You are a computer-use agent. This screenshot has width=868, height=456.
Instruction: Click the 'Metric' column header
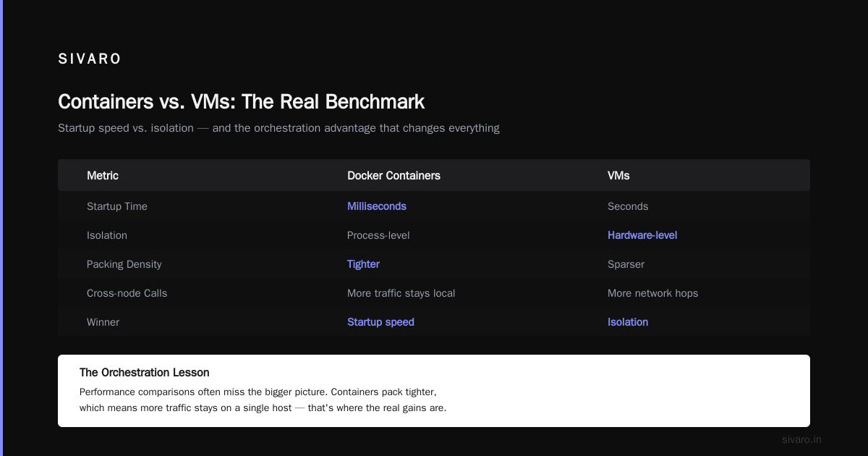103,176
